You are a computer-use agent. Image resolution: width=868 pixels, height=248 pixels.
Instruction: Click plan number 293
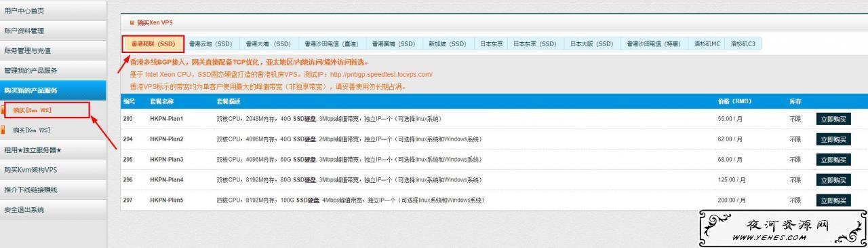127,119
